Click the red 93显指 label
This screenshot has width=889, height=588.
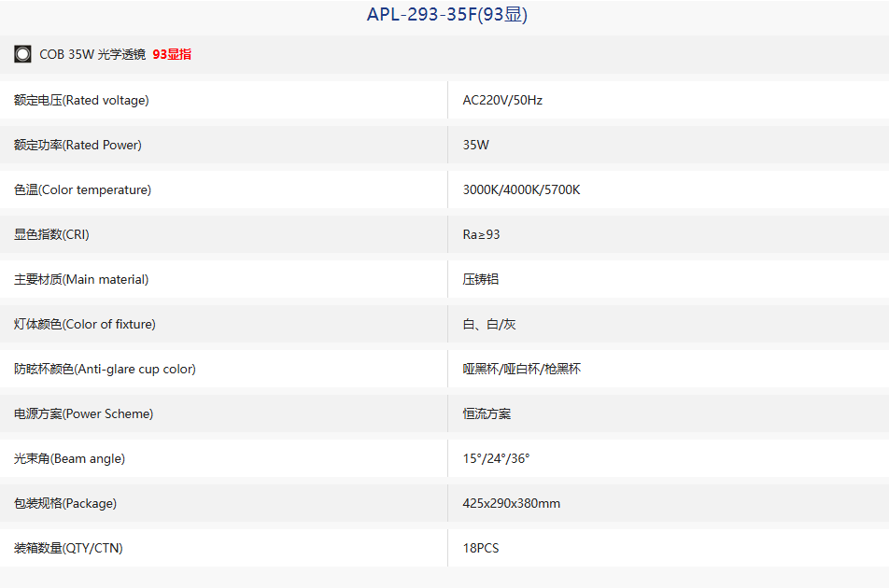172,54
